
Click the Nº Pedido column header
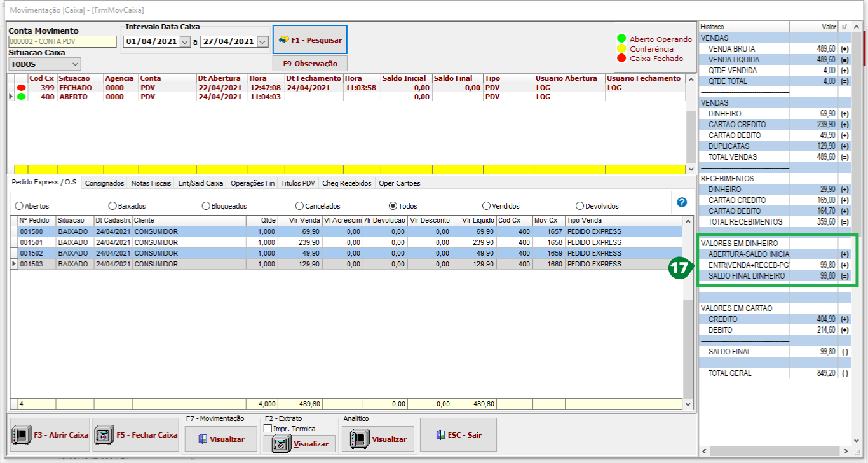[36, 220]
